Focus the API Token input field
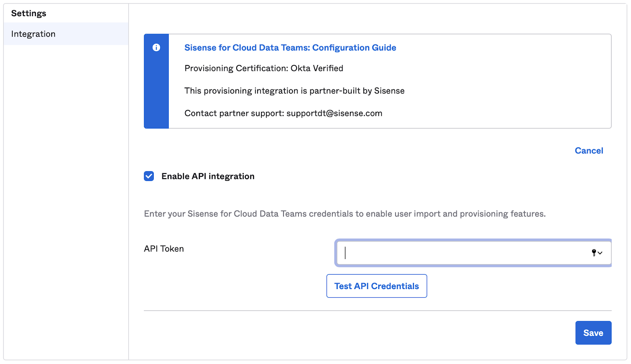This screenshot has width=631, height=364. click(473, 253)
